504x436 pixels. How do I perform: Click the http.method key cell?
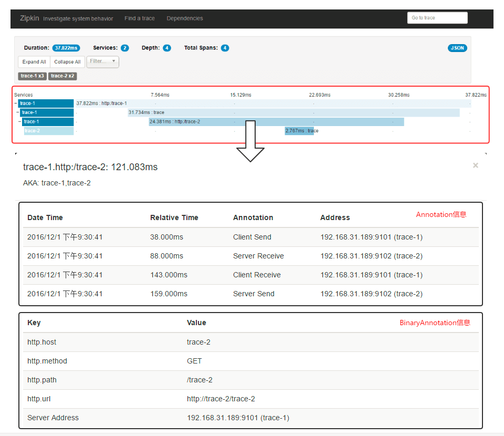pyautogui.click(x=47, y=361)
